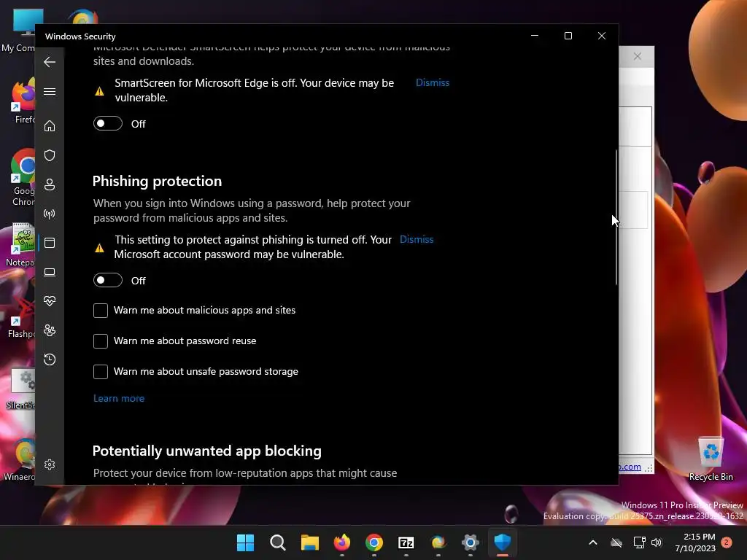Open Protection history clock icon
The height and width of the screenshot is (560, 747).
50,359
